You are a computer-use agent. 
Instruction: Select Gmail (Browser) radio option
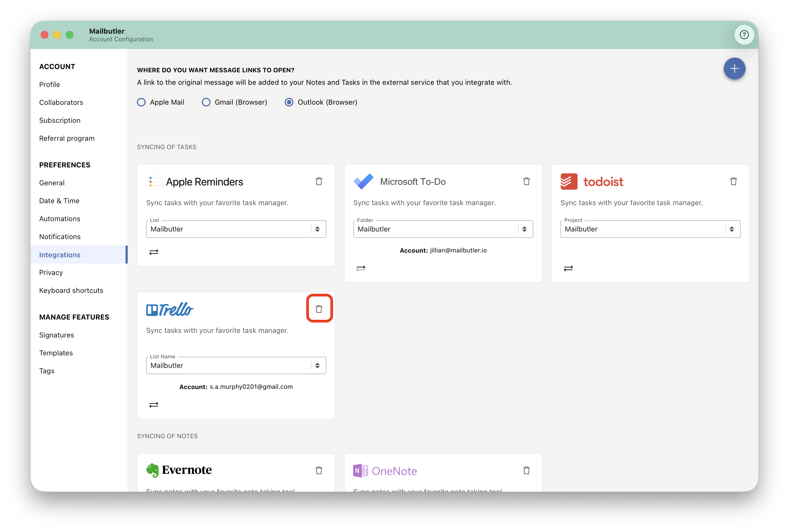pyautogui.click(x=206, y=102)
